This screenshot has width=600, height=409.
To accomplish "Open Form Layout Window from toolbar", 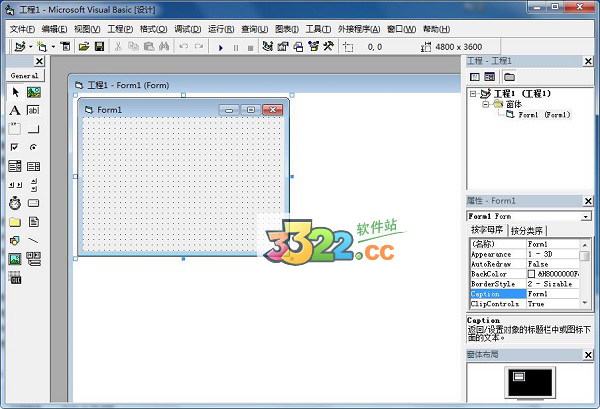I will pyautogui.click(x=298, y=47).
